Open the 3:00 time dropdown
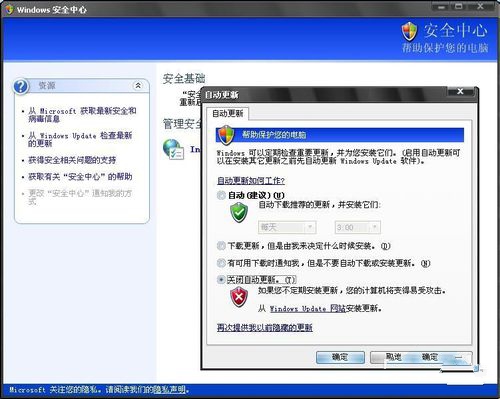Image resolution: width=500 pixels, height=399 pixels. [358, 227]
